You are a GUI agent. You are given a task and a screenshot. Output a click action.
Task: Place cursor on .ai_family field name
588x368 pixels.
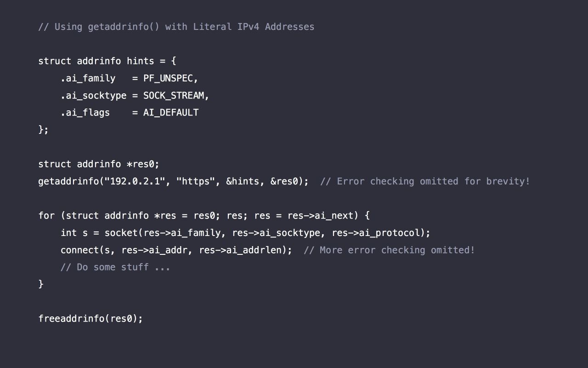(x=88, y=78)
